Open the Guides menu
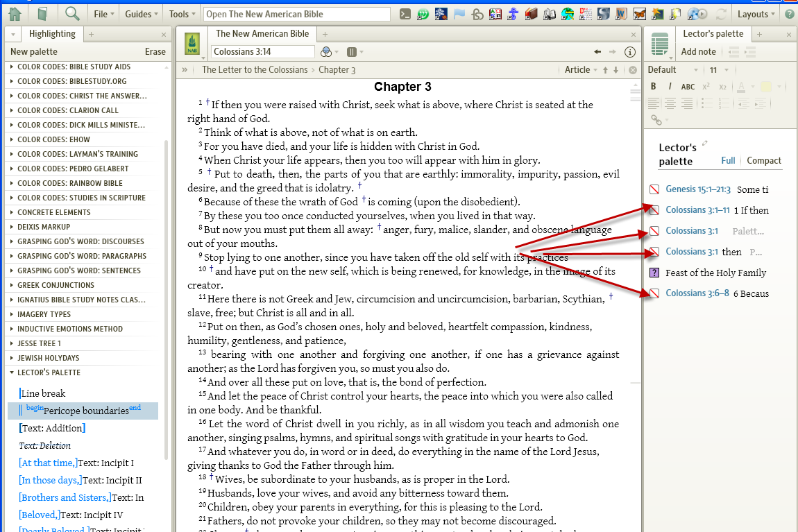The width and height of the screenshot is (798, 532). [x=142, y=15]
